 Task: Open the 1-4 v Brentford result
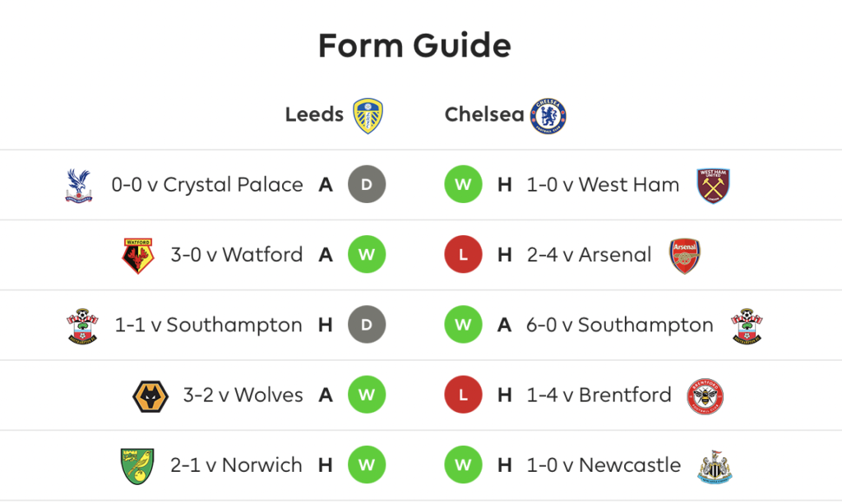pyautogui.click(x=599, y=395)
